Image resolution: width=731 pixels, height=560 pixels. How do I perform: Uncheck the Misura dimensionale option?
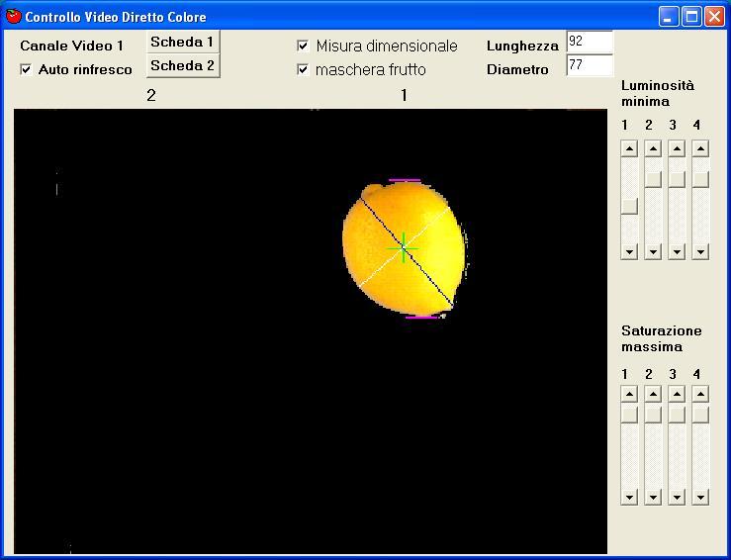click(x=303, y=46)
